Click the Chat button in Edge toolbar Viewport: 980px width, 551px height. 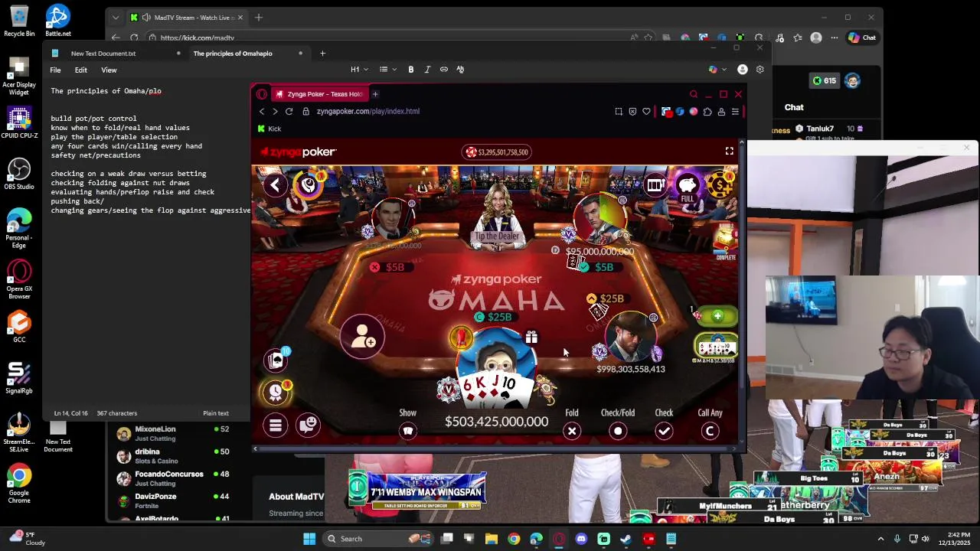click(862, 37)
